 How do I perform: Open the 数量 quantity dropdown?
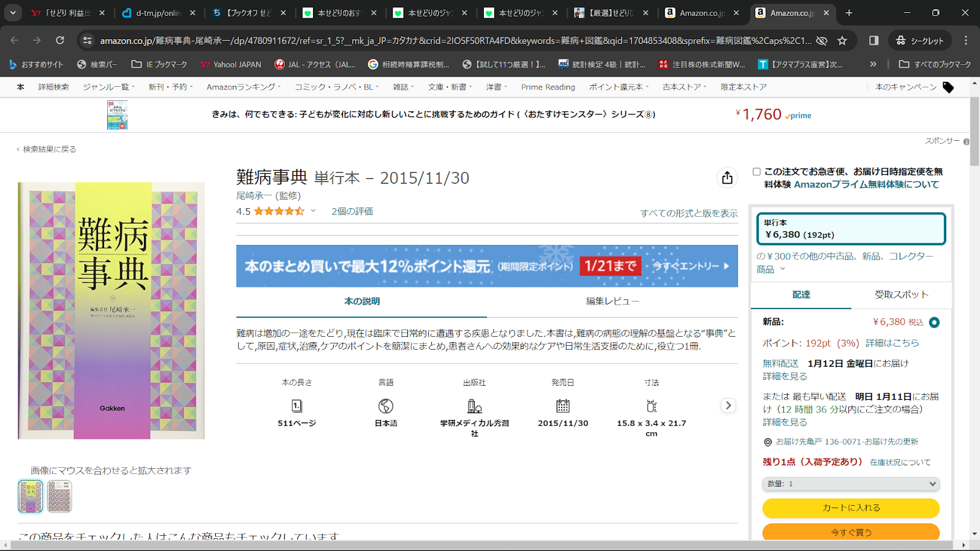(x=851, y=484)
